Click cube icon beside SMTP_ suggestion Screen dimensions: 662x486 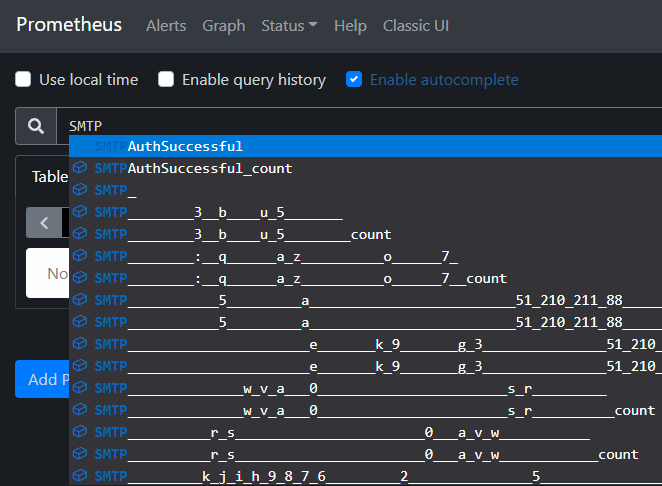(x=80, y=190)
